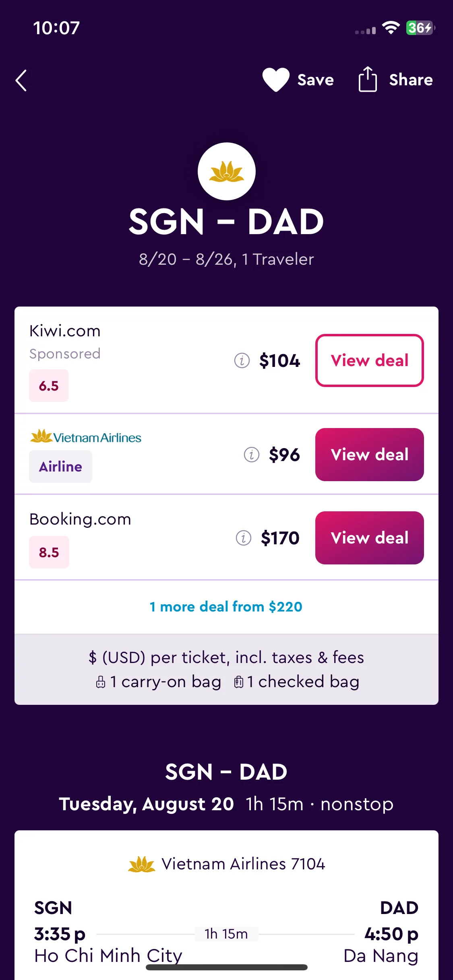
Task: Tap the back arrow icon
Action: (21, 80)
